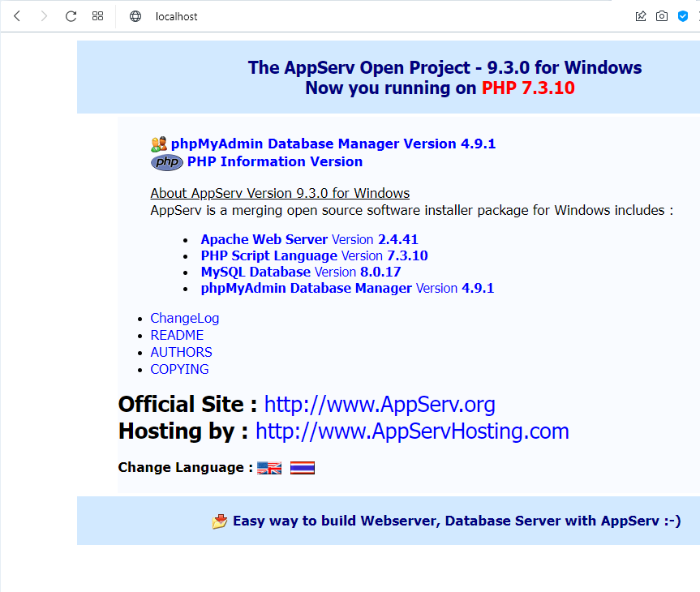Reload the localhost page
700x592 pixels.
pos(71,16)
